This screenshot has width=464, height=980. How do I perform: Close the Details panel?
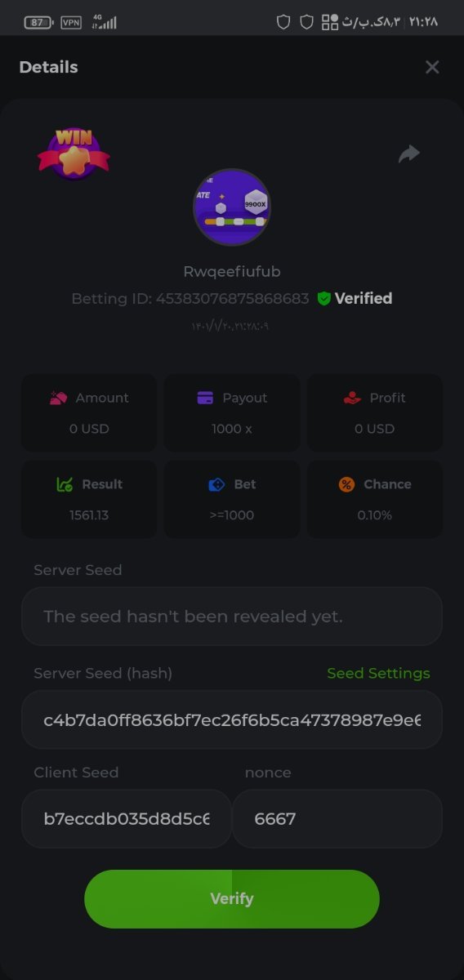pos(432,67)
